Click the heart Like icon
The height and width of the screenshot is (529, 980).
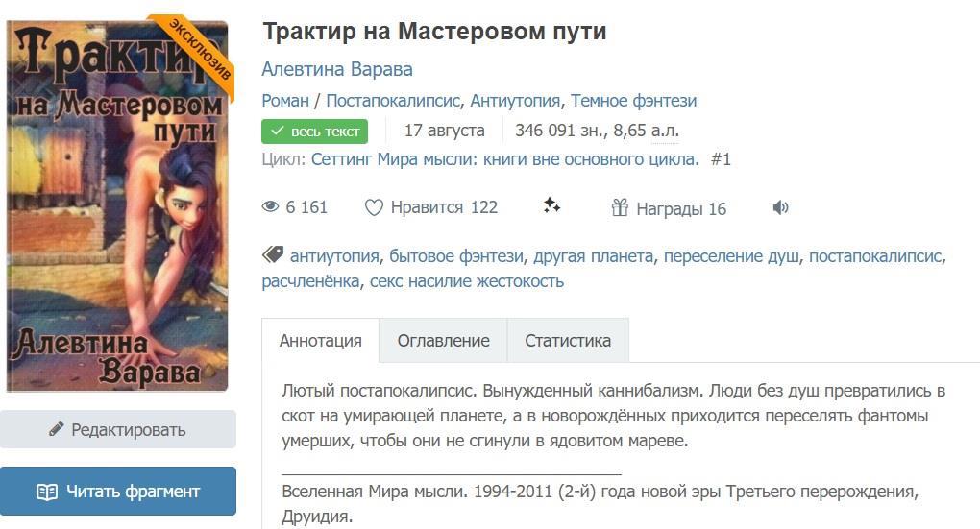click(374, 207)
